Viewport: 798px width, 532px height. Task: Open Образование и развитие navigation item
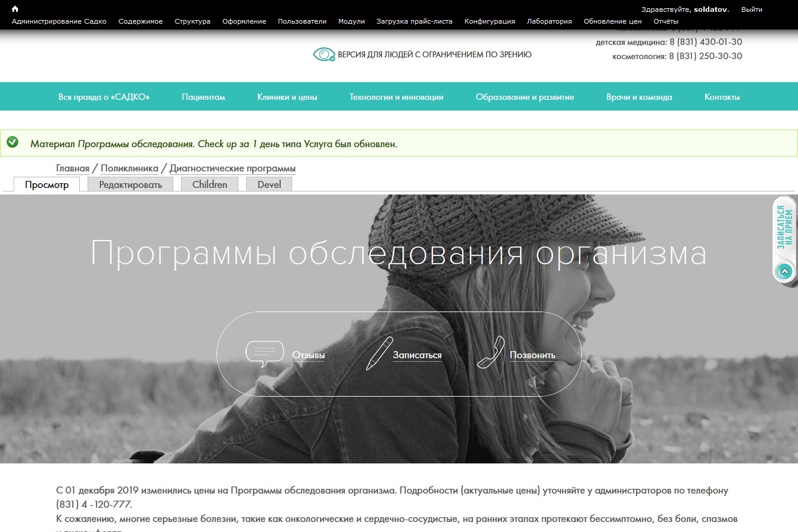click(525, 97)
